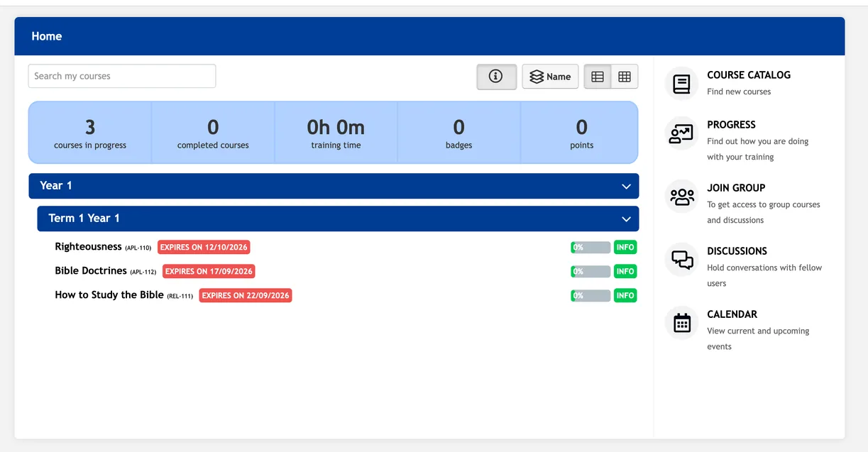Click Bible Doctrines 0% progress bar

[590, 271]
